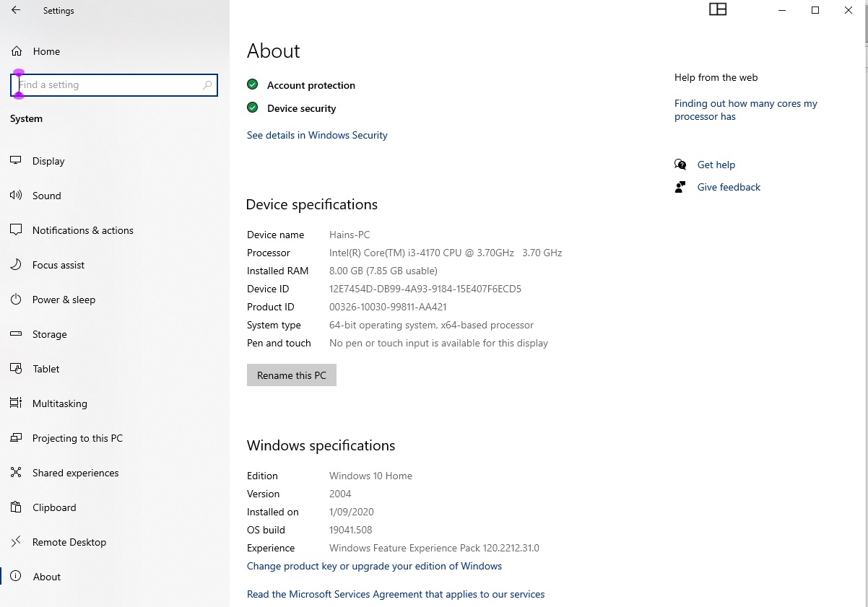The image size is (868, 607).
Task: Click the OS build 19041.508
Action: click(351, 530)
